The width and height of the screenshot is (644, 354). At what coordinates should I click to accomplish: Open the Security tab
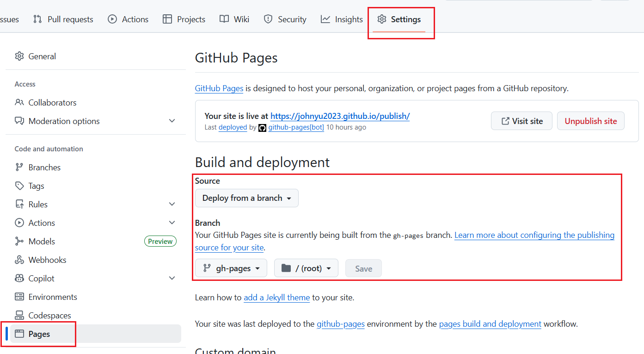pos(285,19)
